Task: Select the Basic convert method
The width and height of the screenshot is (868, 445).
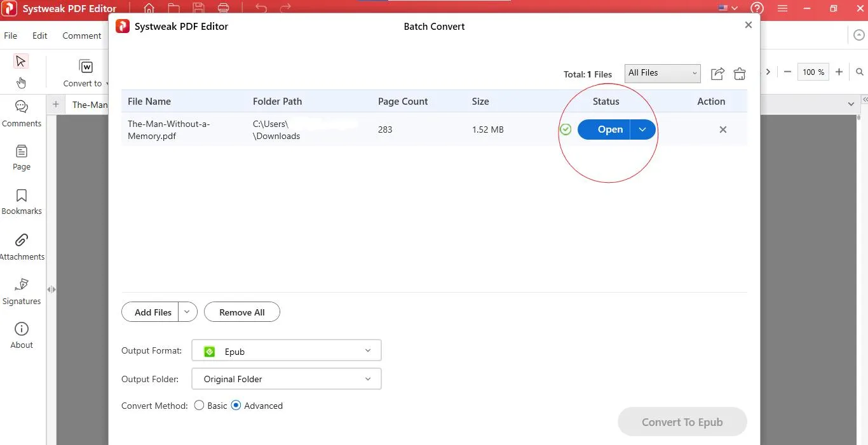Action: [x=200, y=406]
